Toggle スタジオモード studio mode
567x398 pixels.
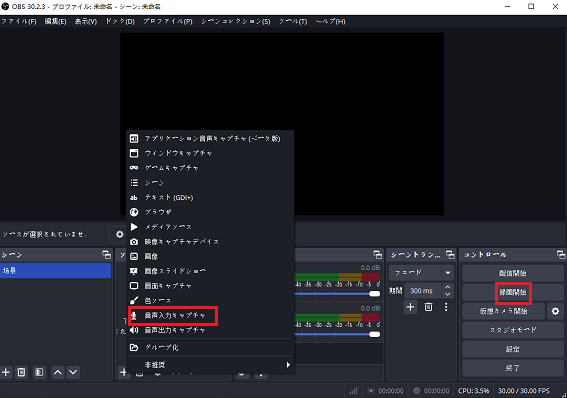pyautogui.click(x=513, y=330)
